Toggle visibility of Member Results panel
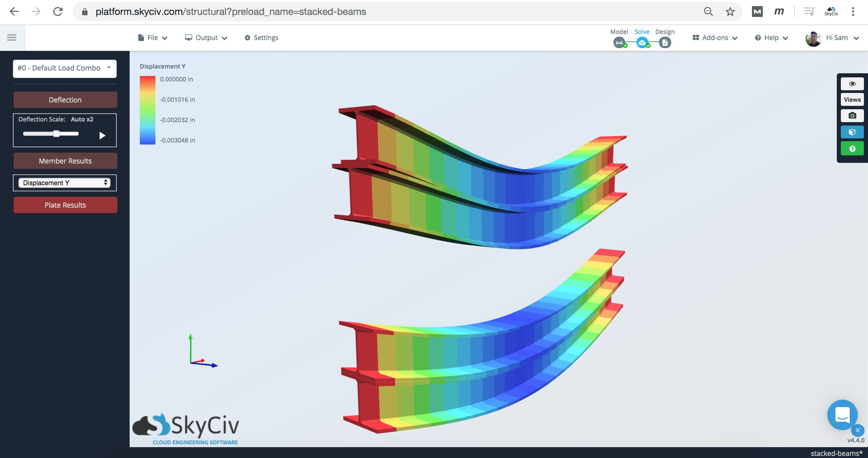This screenshot has height=458, width=868. (65, 161)
